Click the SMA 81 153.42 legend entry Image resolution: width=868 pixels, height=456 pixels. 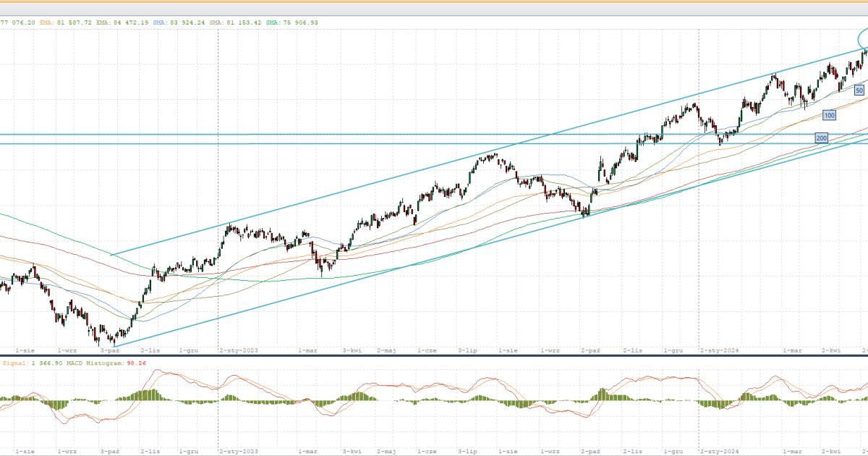[237, 22]
